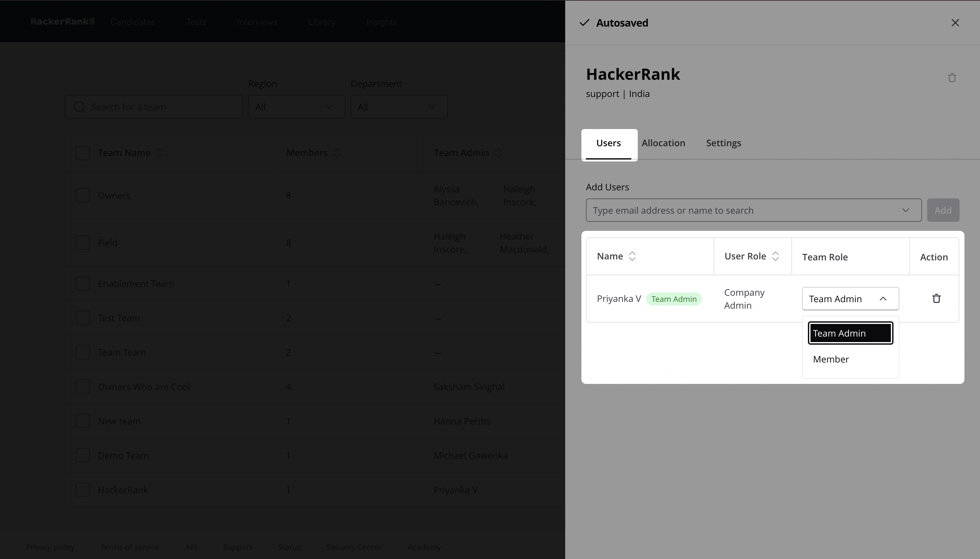980x559 pixels.
Task: Expand the Add Users search dropdown
Action: click(x=905, y=210)
